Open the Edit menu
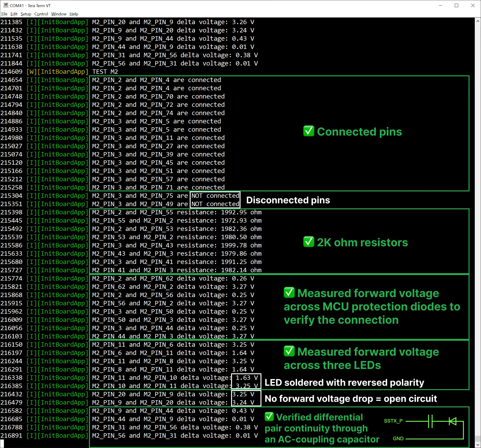Viewport: 481px width, 448px height. tap(14, 14)
